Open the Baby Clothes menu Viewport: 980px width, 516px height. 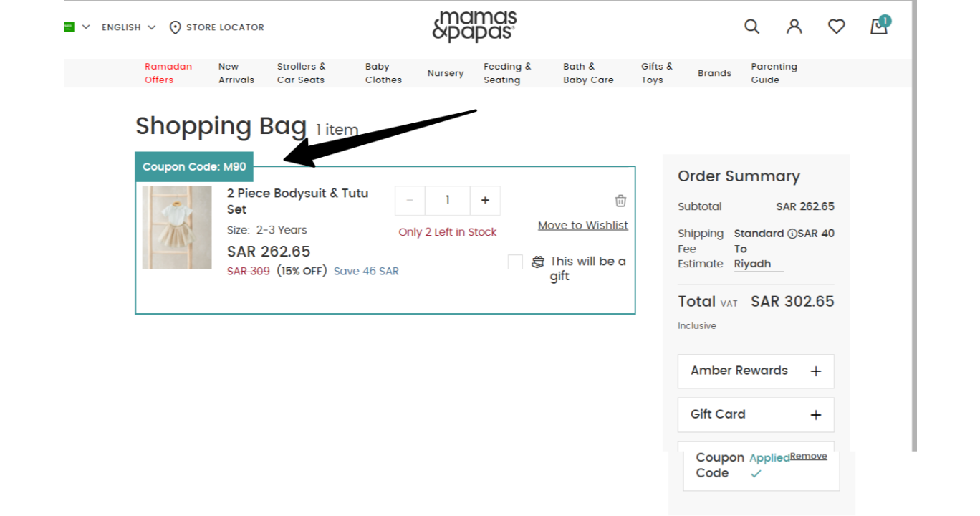pyautogui.click(x=383, y=73)
